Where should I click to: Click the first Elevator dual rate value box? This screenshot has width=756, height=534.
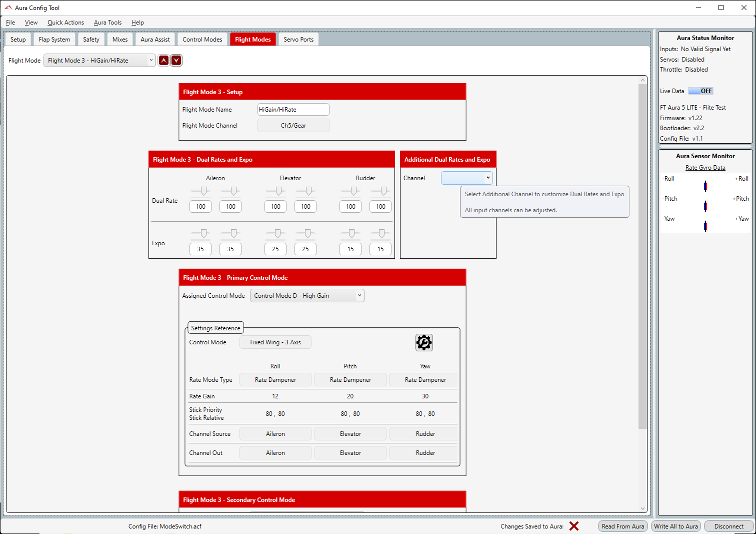275,207
